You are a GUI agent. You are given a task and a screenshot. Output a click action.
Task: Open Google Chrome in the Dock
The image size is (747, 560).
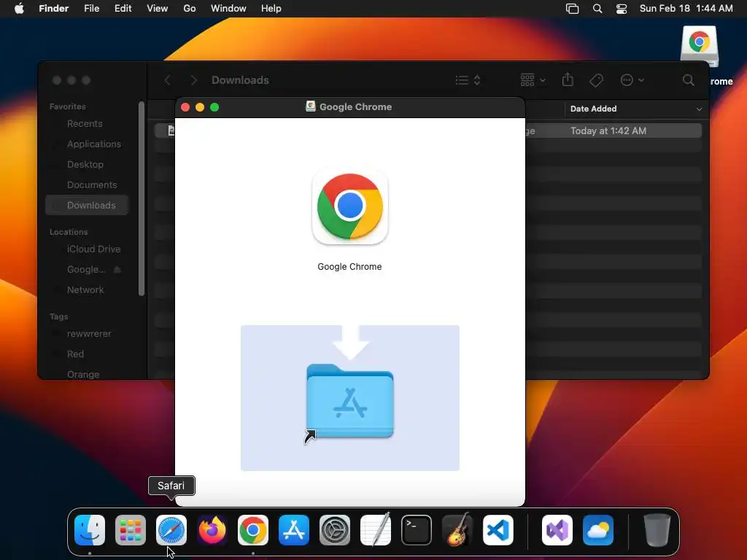[253, 530]
